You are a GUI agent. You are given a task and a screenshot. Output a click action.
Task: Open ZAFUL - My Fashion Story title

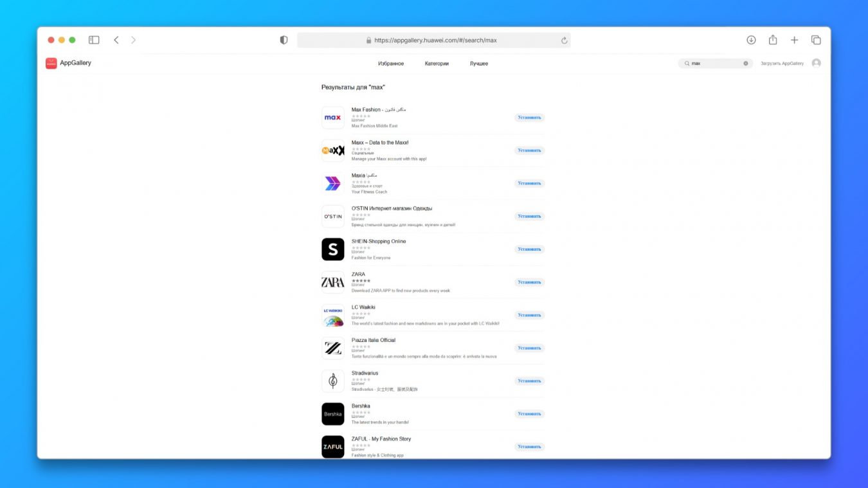coord(381,439)
